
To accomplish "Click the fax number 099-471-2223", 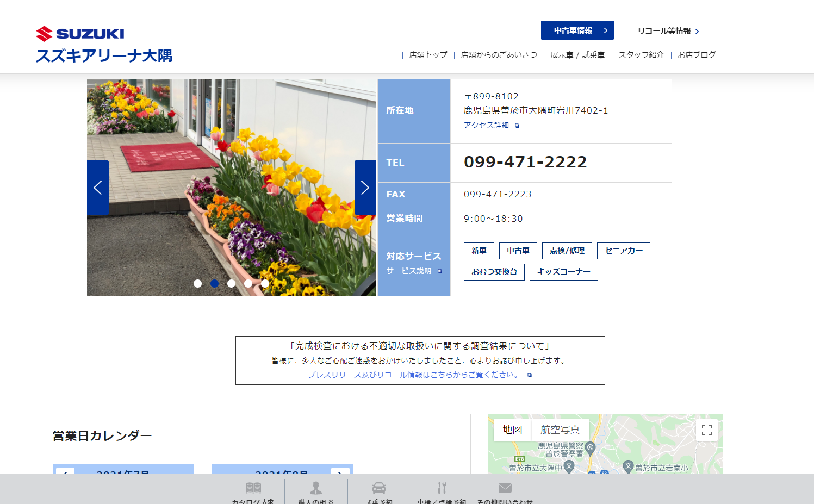I will click(x=498, y=194).
